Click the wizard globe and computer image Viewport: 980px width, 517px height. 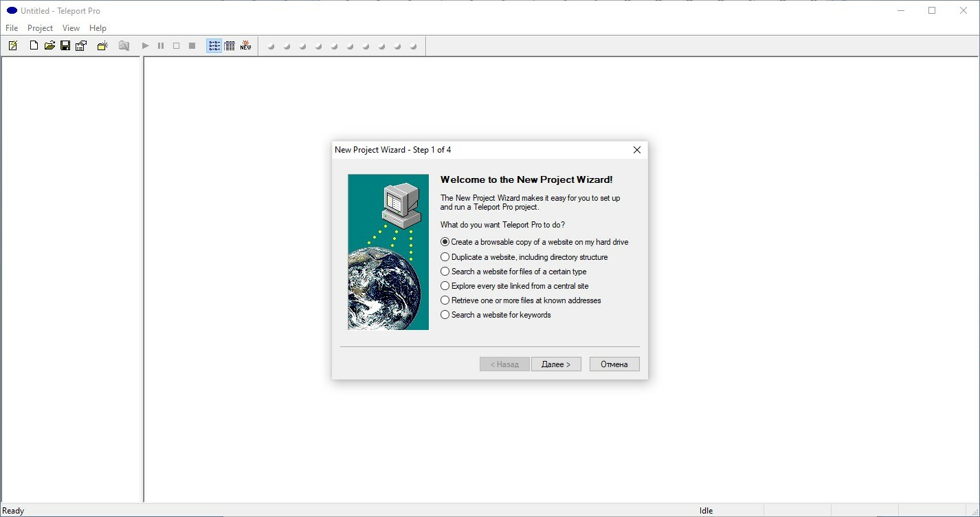388,252
